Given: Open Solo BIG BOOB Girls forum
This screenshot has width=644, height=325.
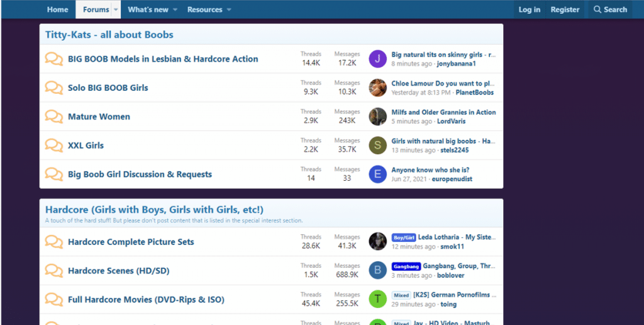Looking at the screenshot, I should pos(108,88).
